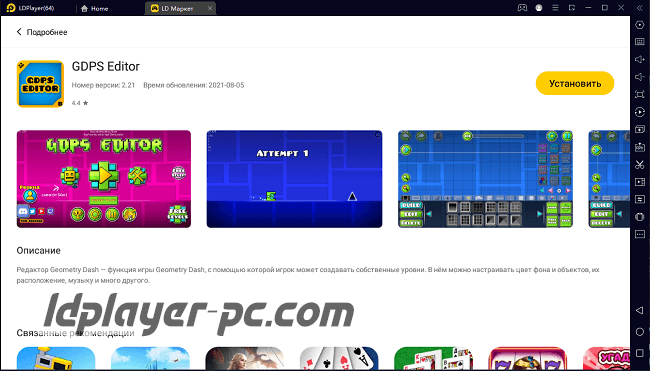Screen dimensions: 650x371
Task: Click the install APK sidebar icon
Action: tap(640, 147)
